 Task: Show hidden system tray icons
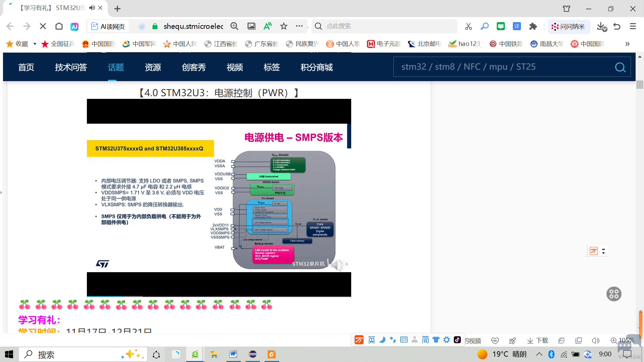point(539,354)
